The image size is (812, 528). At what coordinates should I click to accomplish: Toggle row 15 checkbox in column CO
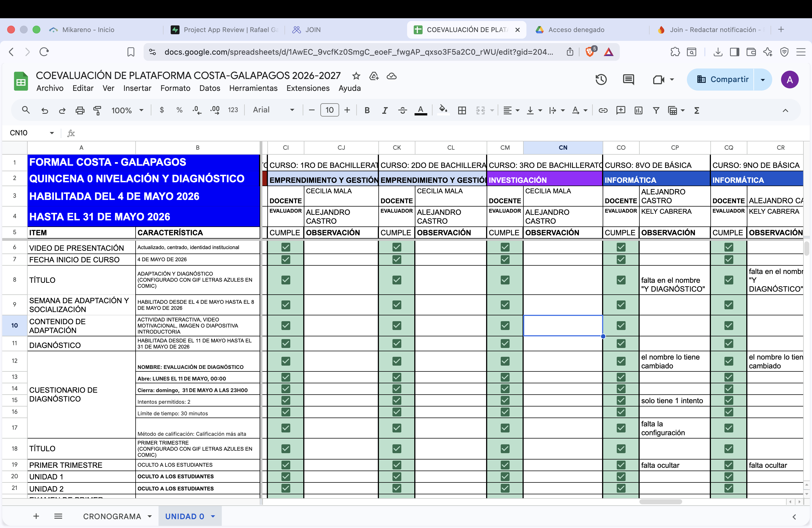pos(621,400)
